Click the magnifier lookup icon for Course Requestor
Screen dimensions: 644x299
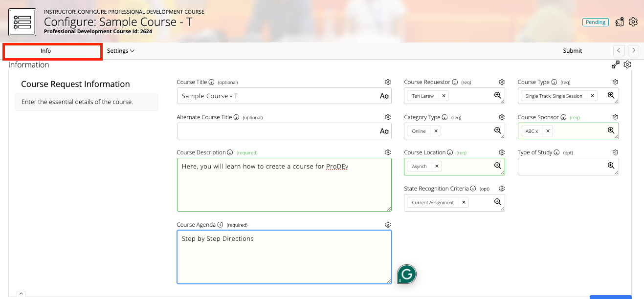[498, 96]
